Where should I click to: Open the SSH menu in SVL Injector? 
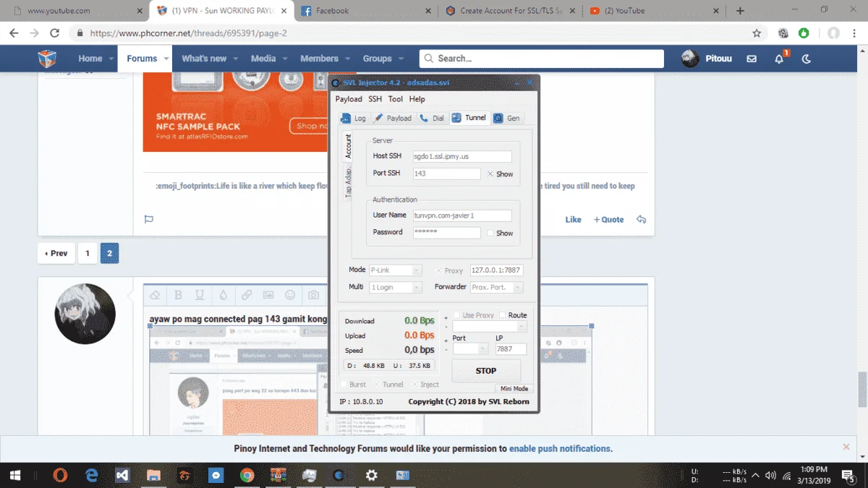[375, 99]
